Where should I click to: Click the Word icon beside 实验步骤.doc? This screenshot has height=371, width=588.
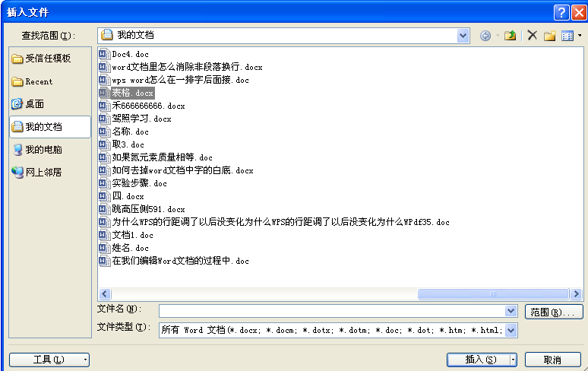(x=104, y=183)
